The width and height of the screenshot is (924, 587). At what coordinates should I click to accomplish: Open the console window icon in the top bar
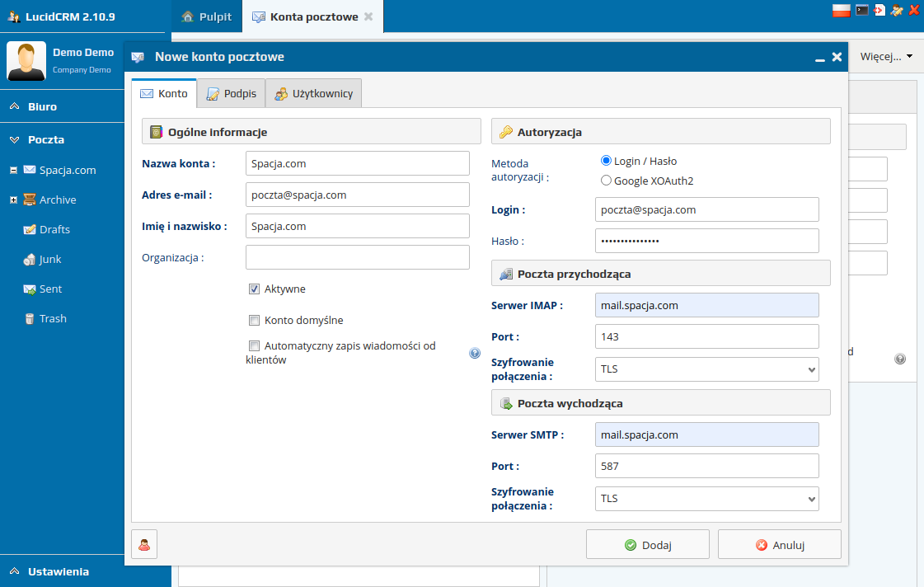click(x=862, y=10)
